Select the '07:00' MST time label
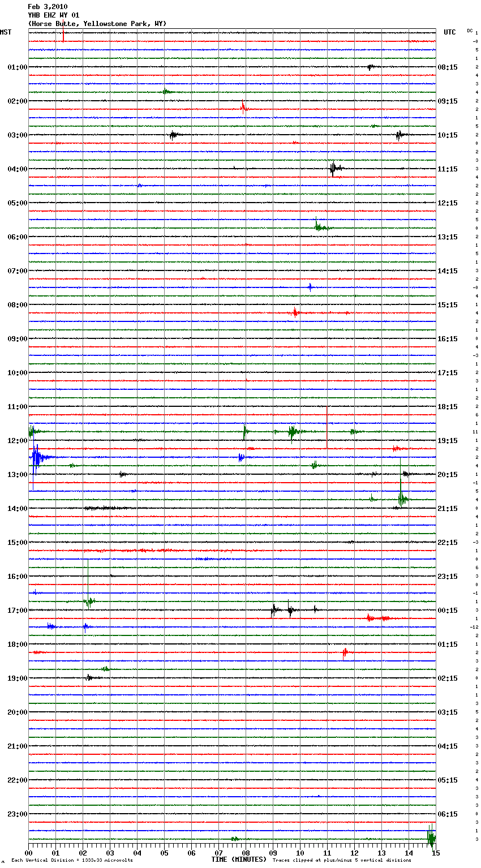This screenshot has height=868, width=481. 18,271
